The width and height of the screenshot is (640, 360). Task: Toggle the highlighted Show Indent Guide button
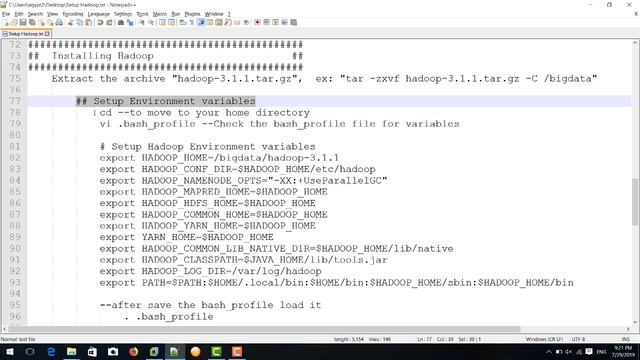[201, 22]
